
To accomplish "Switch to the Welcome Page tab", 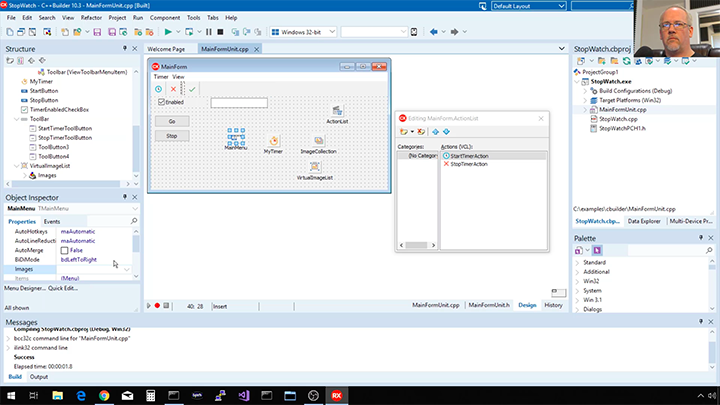I will (166, 49).
